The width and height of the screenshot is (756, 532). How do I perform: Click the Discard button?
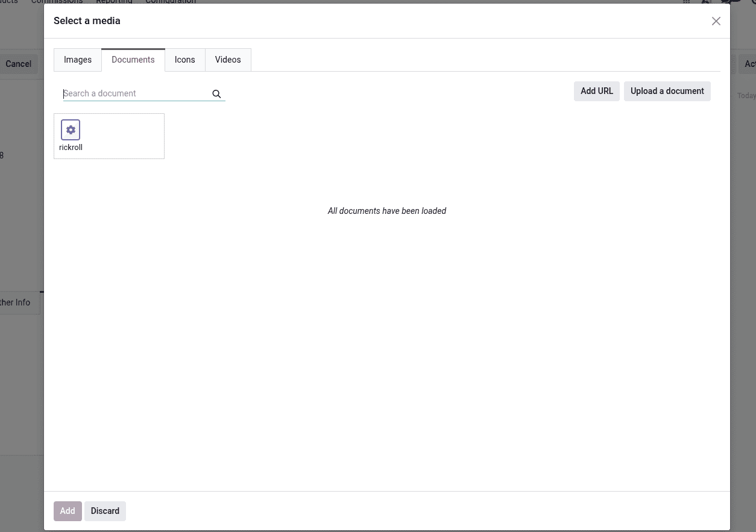105,510
